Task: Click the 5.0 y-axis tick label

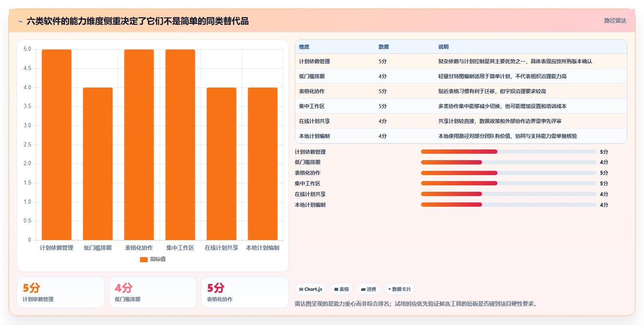Action: 27,49
